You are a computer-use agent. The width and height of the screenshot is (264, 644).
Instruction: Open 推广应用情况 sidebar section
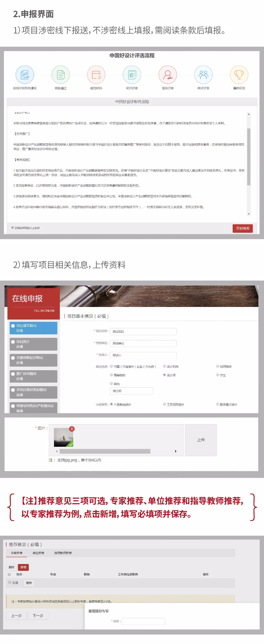[34, 376]
